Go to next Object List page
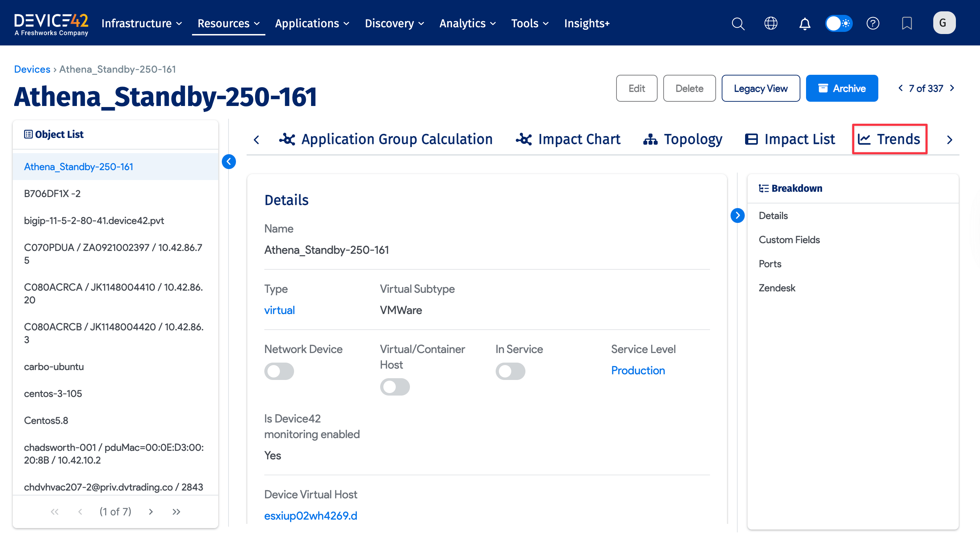 click(151, 512)
